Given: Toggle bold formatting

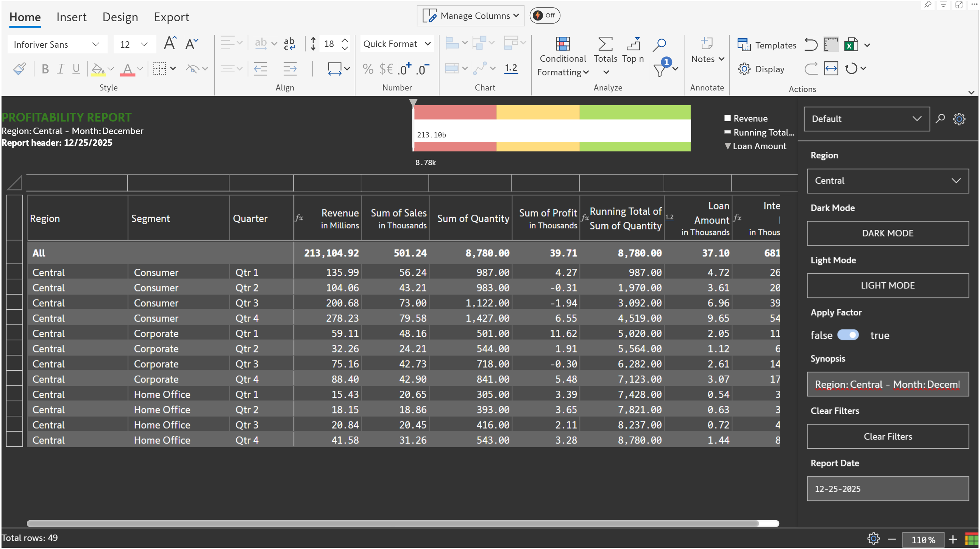Looking at the screenshot, I should click(45, 69).
